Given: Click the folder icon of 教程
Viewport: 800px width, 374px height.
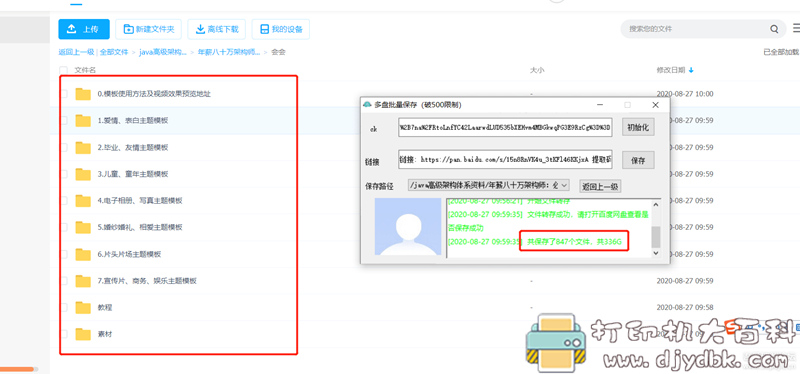Looking at the screenshot, I should 83,308.
